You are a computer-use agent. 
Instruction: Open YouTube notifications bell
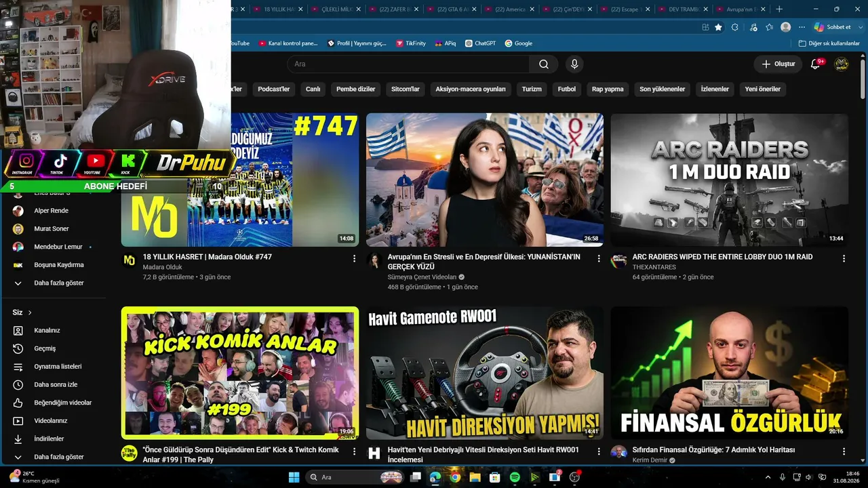pos(816,64)
